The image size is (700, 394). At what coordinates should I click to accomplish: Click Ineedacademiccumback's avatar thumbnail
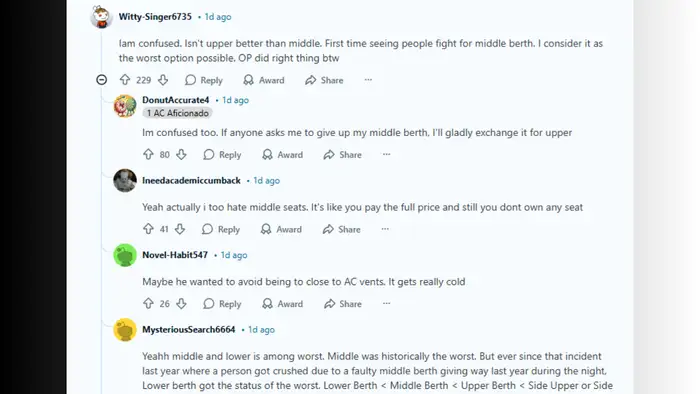(125, 180)
